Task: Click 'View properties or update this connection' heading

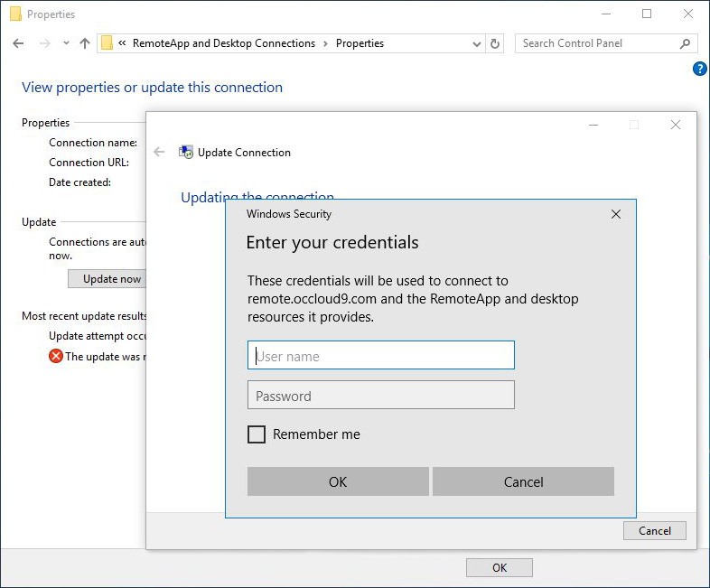Action: [x=152, y=87]
